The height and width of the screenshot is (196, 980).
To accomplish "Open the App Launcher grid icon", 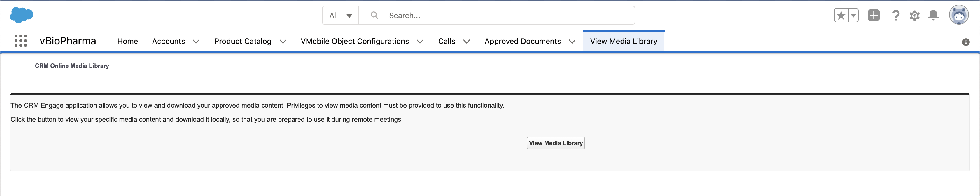I will 20,40.
